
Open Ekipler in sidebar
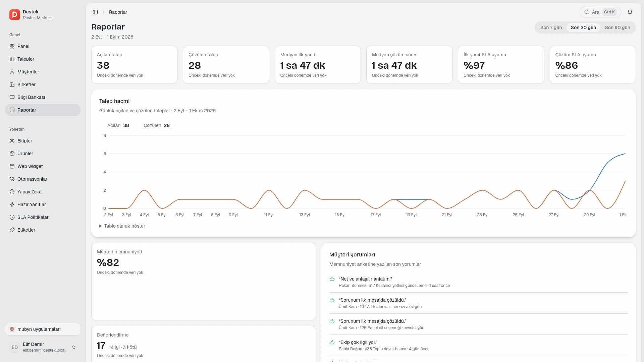click(43, 141)
